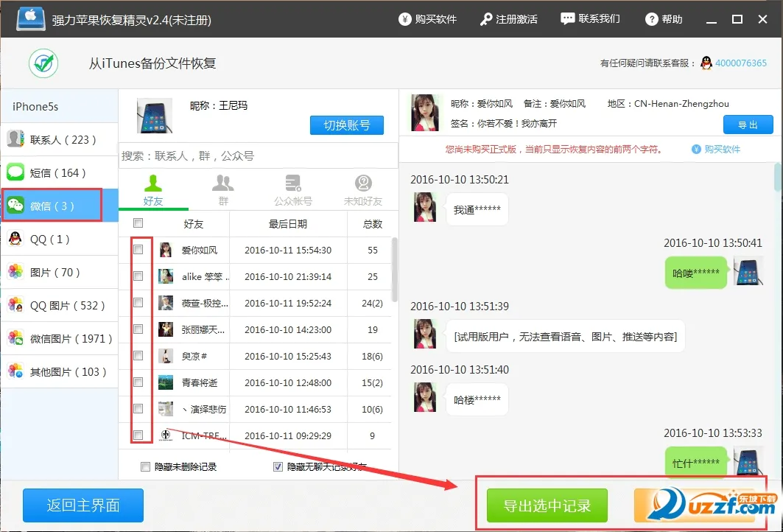This screenshot has height=532, width=783.
Task: Click the green checkmark logo icon
Action: 43,63
